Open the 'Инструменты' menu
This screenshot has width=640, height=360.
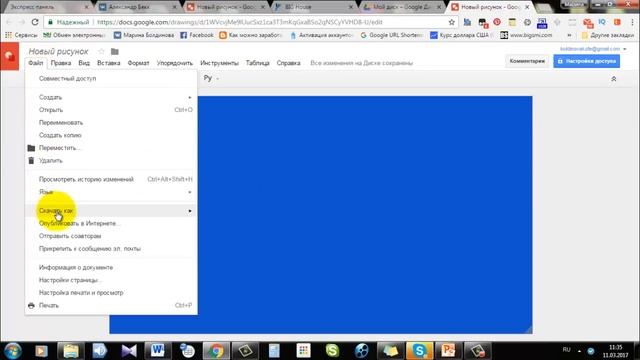pos(219,63)
